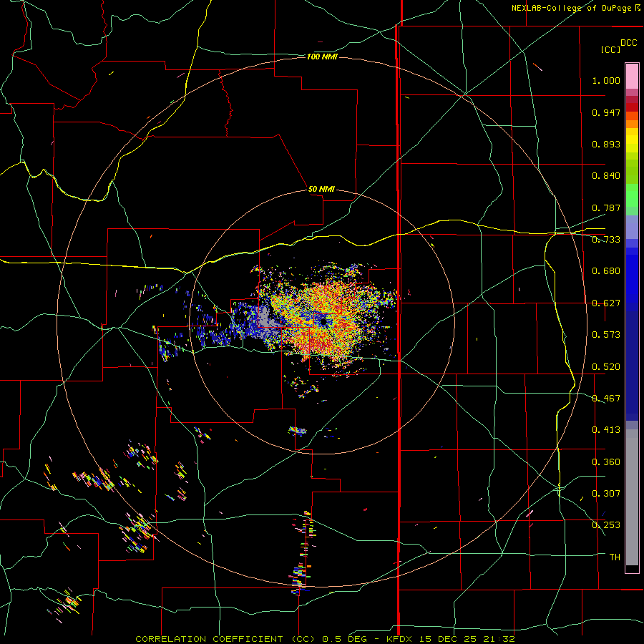Pick the bright green segment of the color bar

pyautogui.click(x=632, y=195)
